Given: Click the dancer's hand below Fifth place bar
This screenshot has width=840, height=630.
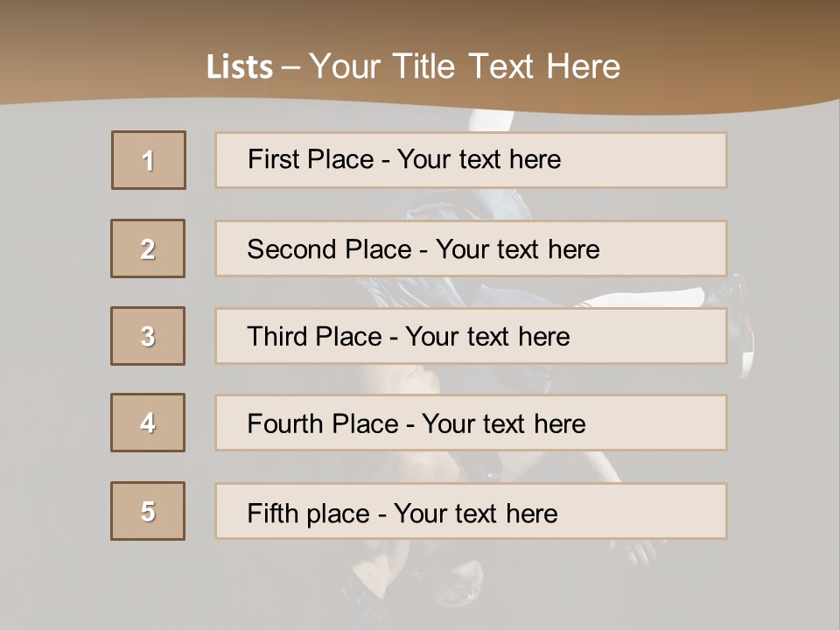Looking at the screenshot, I should [639, 551].
